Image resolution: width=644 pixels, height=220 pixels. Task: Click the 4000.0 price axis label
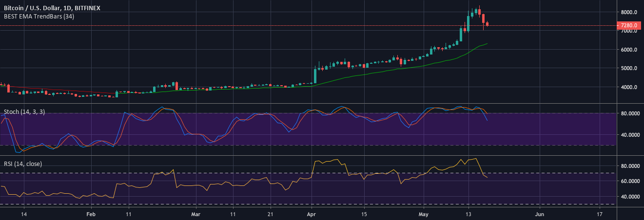629,87
